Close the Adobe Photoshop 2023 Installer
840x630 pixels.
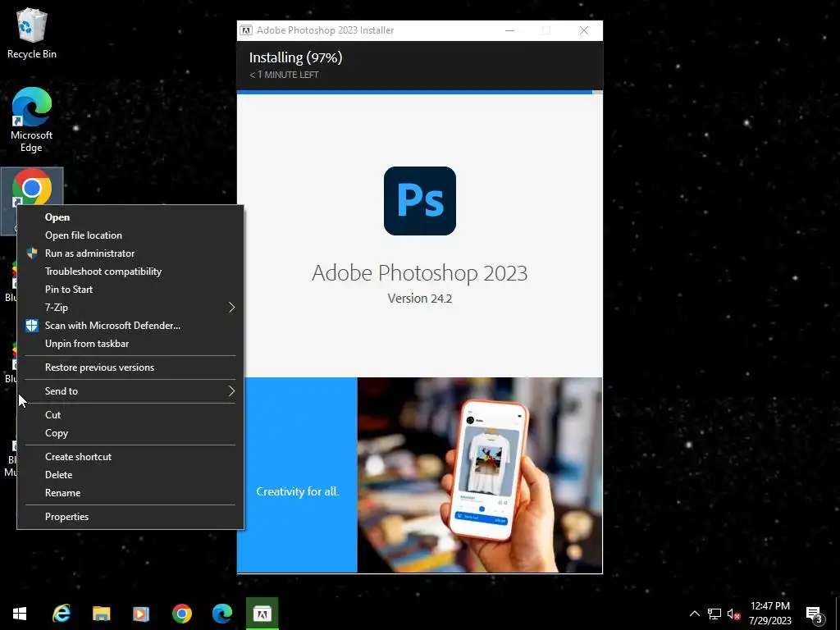click(584, 30)
